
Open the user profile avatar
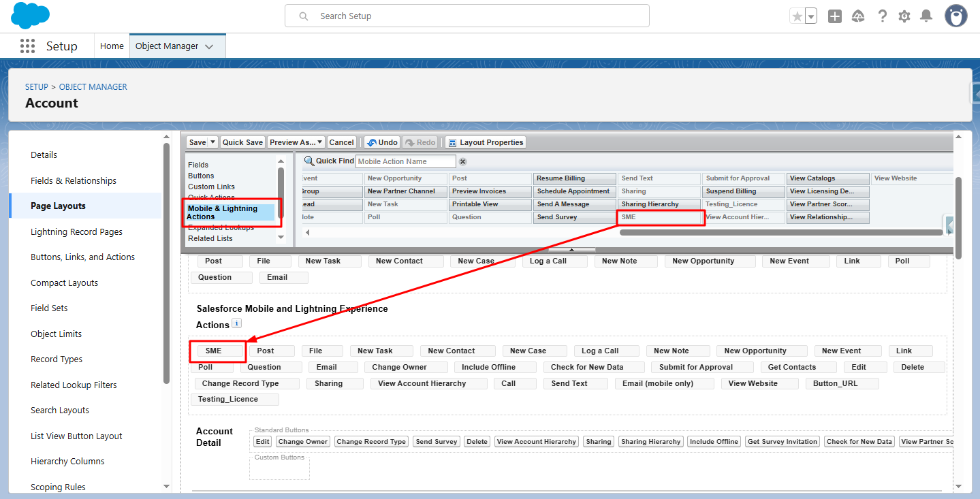[955, 16]
